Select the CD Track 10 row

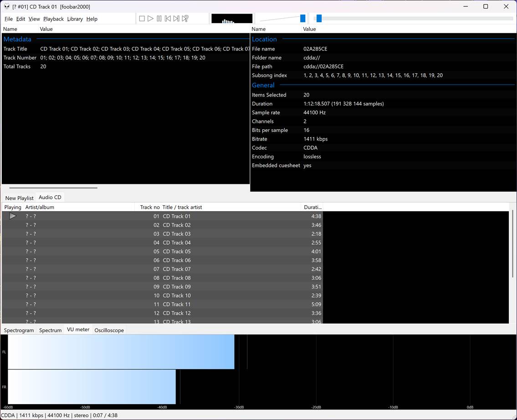[x=162, y=295]
